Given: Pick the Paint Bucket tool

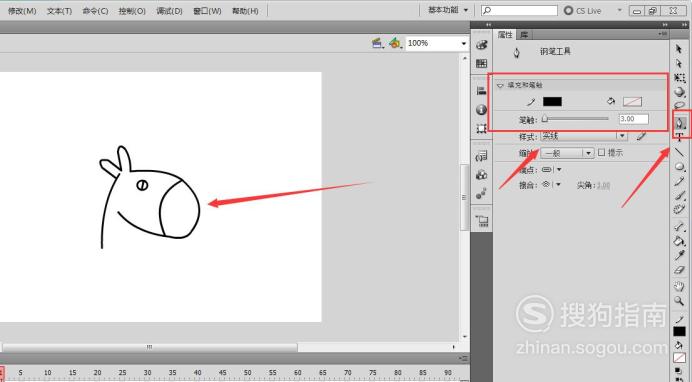Looking at the screenshot, I should (x=679, y=241).
